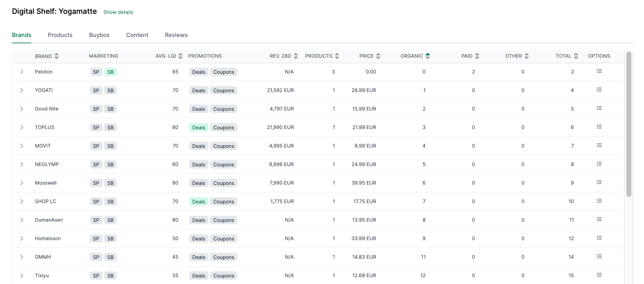The height and width of the screenshot is (284, 644).
Task: Click green SB badge for Peloton
Action: pos(110,72)
